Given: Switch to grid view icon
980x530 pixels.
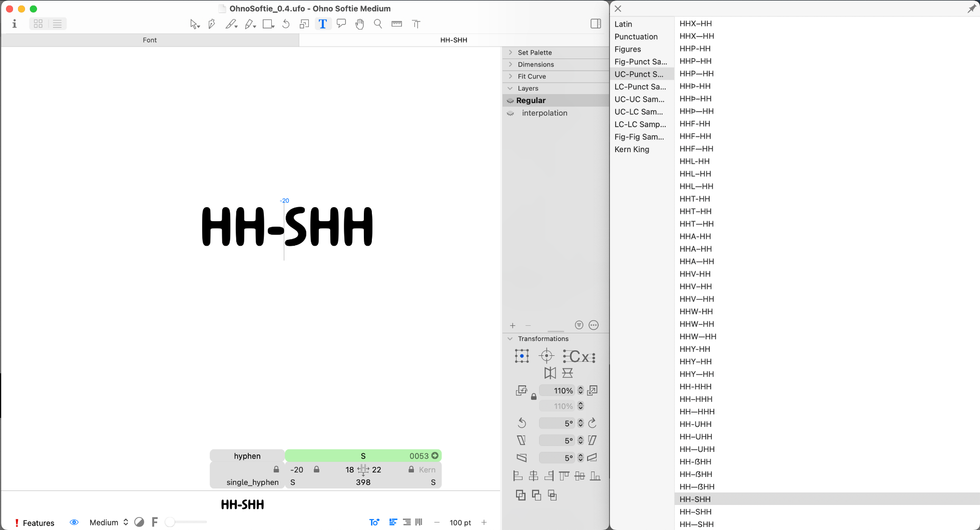Looking at the screenshot, I should tap(39, 24).
